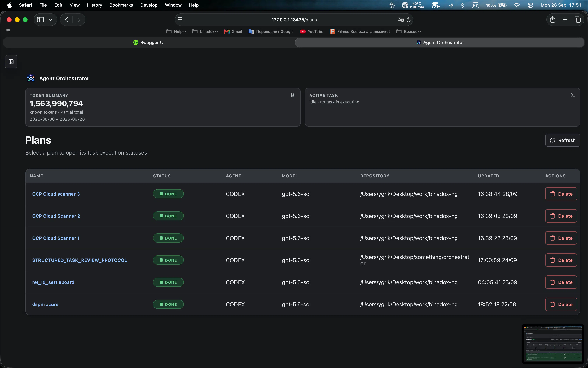
Task: Open the History menu
Action: click(x=94, y=5)
